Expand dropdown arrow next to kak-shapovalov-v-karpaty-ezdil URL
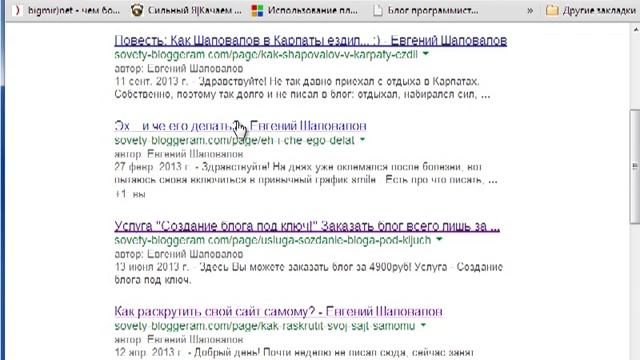 coord(426,54)
